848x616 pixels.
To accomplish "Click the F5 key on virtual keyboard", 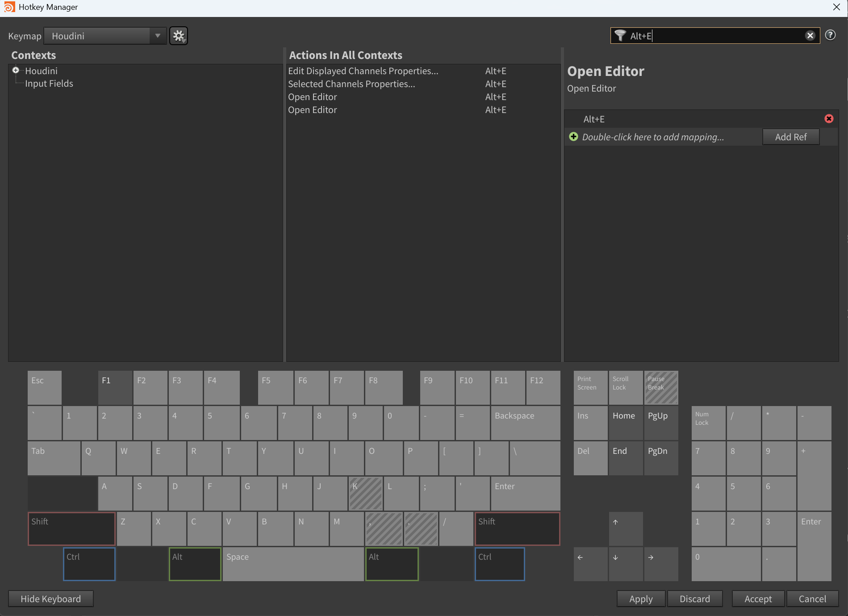I will [276, 388].
